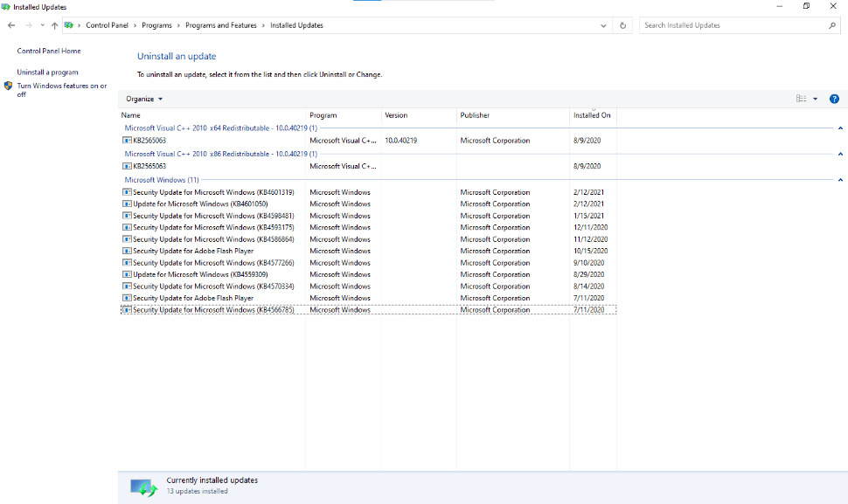Screen dimensions: 848x504
Task: Click the 8/29/2020 install date
Action: [588, 274]
